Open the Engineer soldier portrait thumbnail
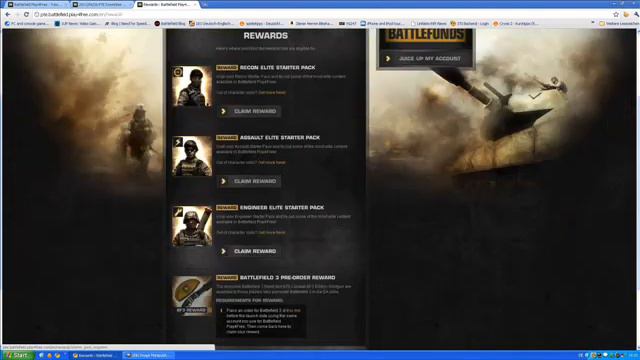The width and height of the screenshot is (640, 360). pyautogui.click(x=192, y=227)
